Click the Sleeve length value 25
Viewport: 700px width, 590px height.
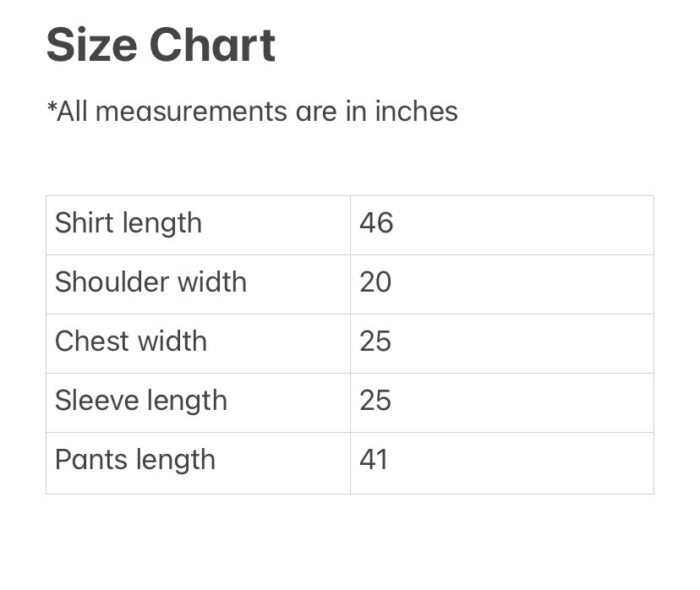click(375, 401)
